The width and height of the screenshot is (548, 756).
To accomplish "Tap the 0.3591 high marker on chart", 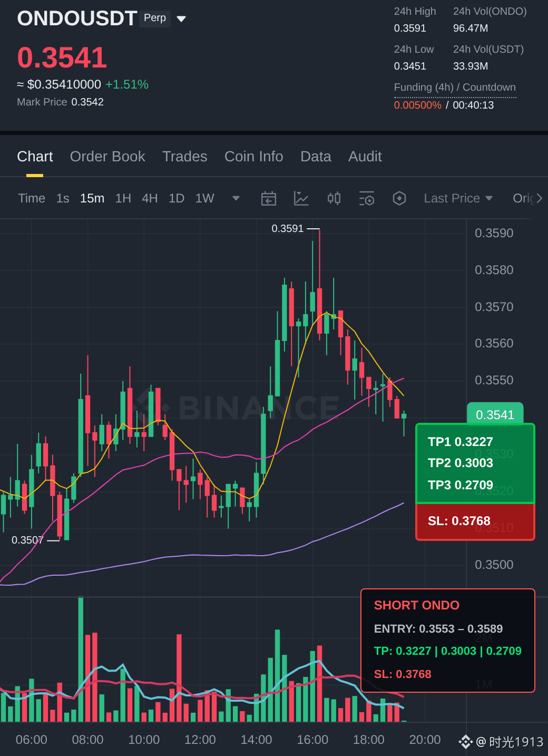I will point(288,228).
